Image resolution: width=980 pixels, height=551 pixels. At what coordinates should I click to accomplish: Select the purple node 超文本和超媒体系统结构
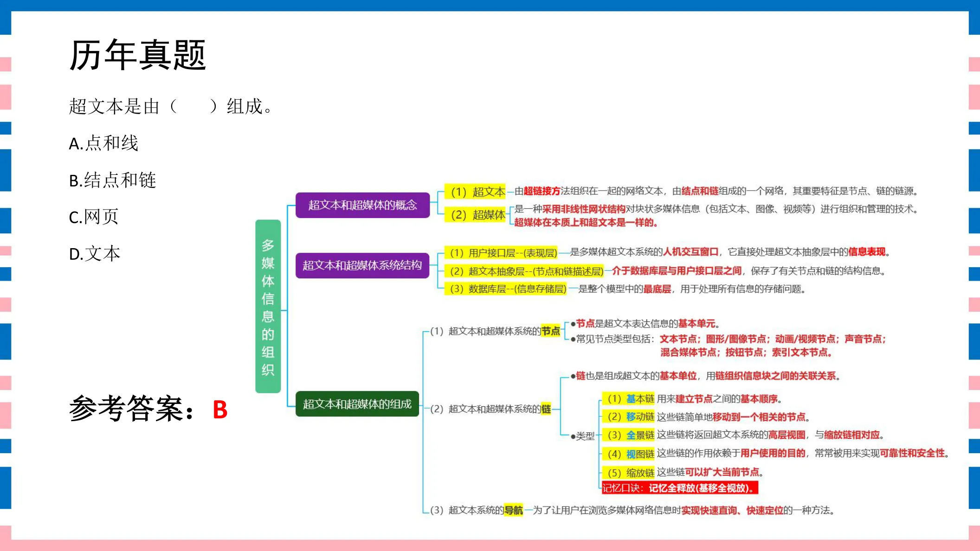(362, 265)
